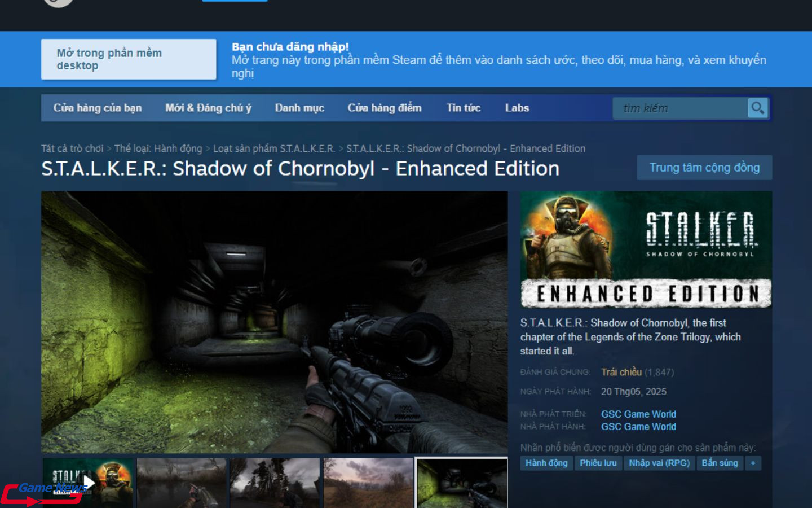Click the plus button to add tags

[x=753, y=463]
